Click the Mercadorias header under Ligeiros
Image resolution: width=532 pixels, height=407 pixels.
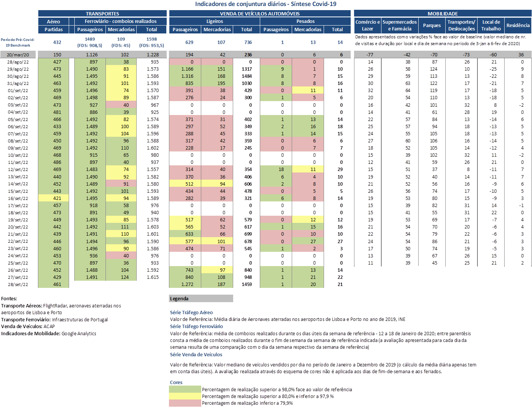217,29
